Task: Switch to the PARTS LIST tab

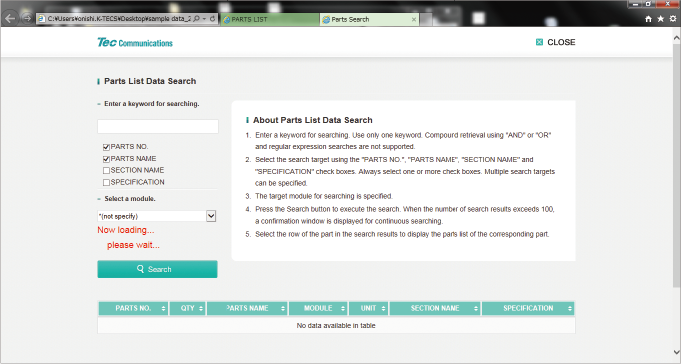Action: tap(269, 20)
